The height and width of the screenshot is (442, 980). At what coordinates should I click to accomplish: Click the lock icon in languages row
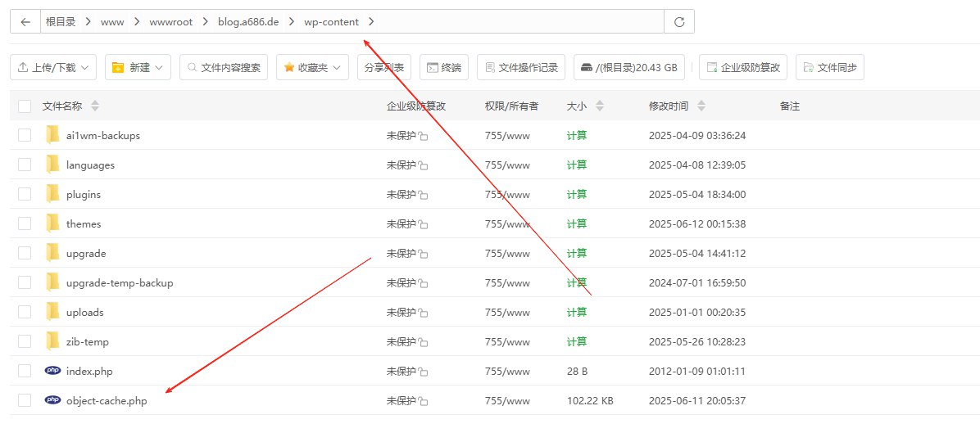pos(423,165)
